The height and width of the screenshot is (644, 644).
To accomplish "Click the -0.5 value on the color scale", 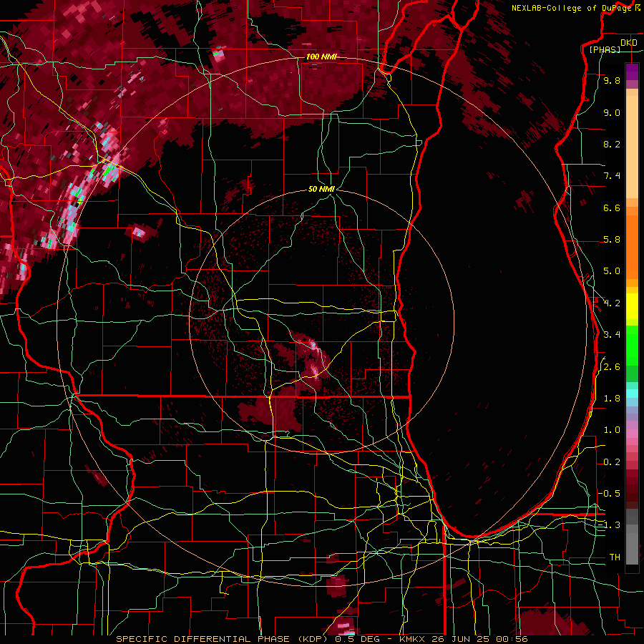I will (609, 493).
